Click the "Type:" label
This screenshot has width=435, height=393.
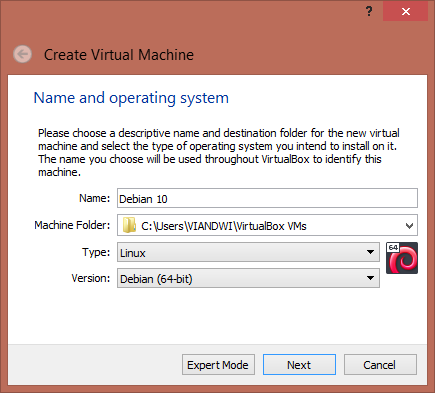point(96,252)
